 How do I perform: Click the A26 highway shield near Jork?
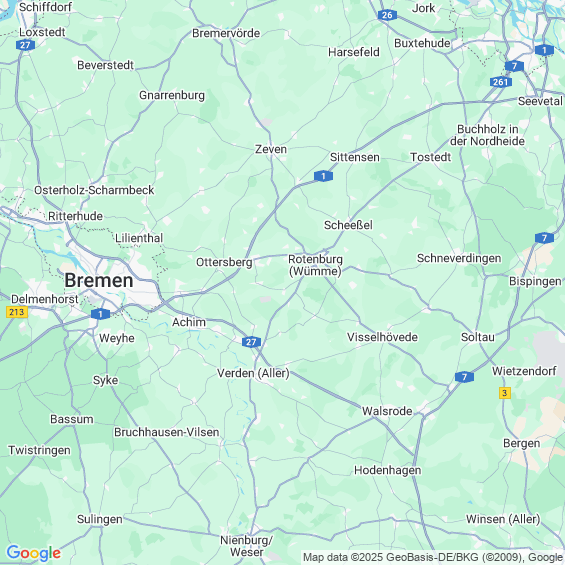pos(387,15)
